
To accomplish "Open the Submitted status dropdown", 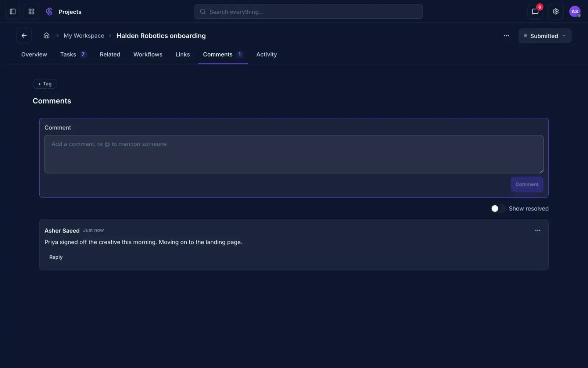I will [545, 36].
